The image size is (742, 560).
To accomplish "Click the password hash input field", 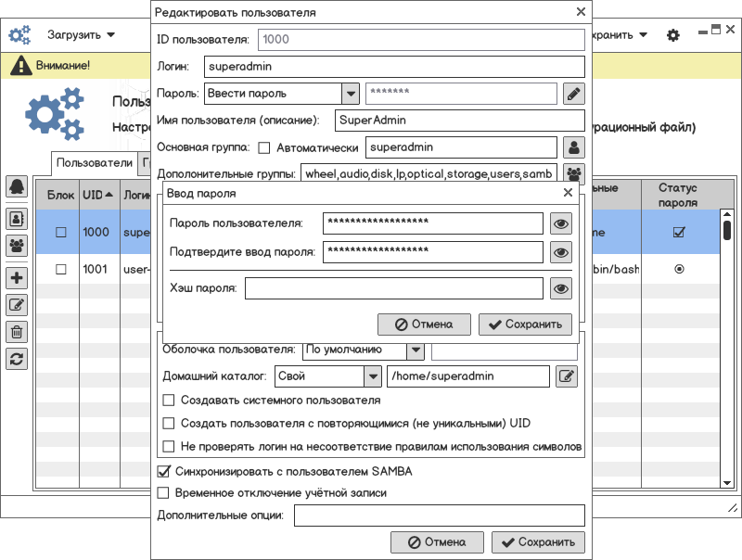I will click(x=393, y=288).
